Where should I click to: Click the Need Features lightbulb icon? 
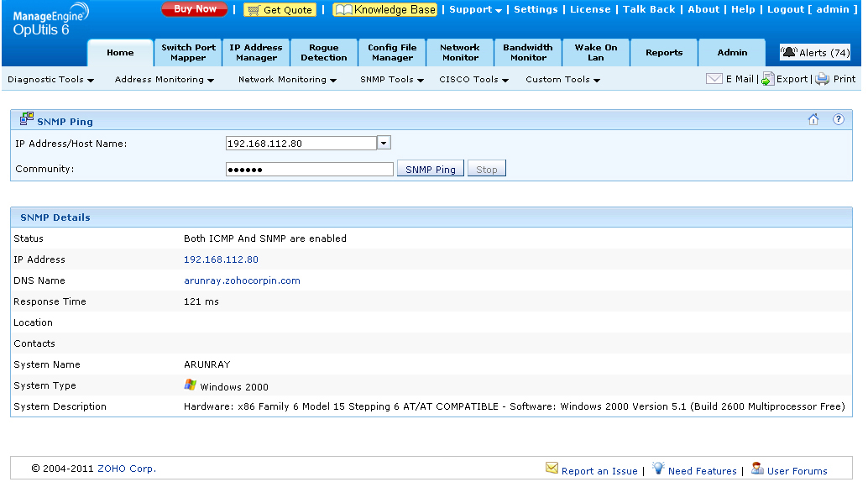click(657, 469)
